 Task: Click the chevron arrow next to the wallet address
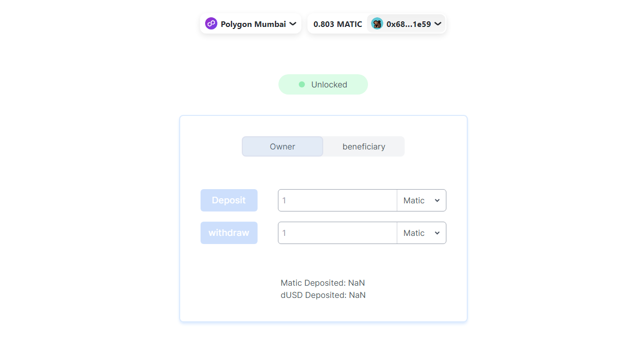coord(438,23)
